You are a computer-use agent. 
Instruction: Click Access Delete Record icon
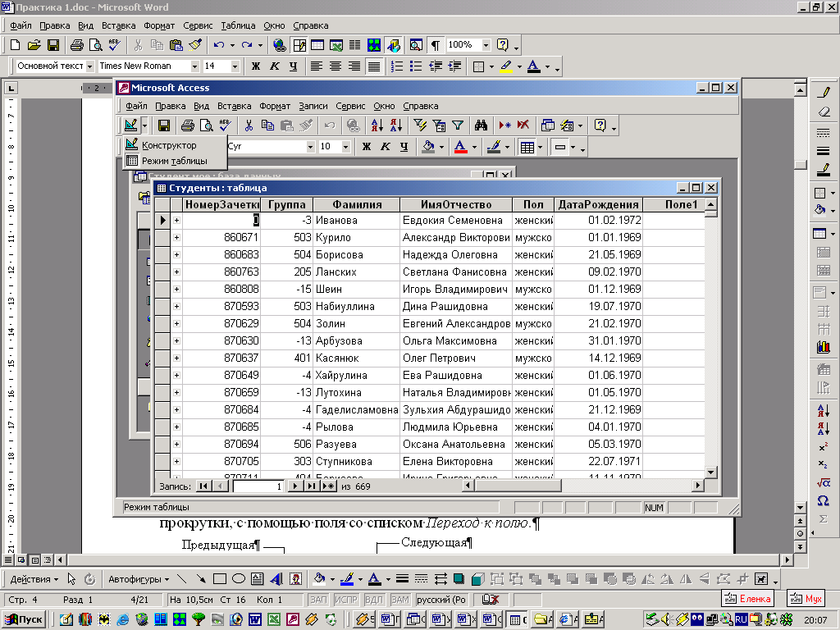tap(523, 126)
